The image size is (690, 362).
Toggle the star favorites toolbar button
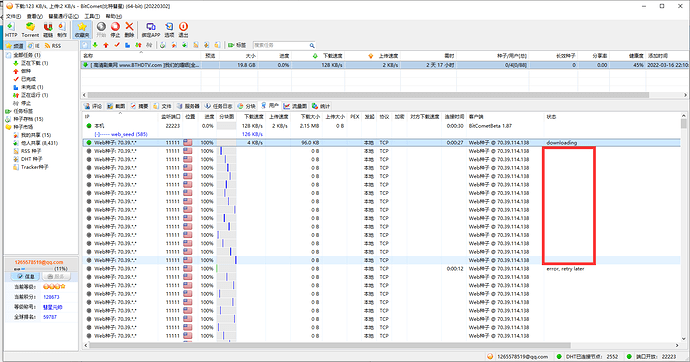[x=82, y=29]
